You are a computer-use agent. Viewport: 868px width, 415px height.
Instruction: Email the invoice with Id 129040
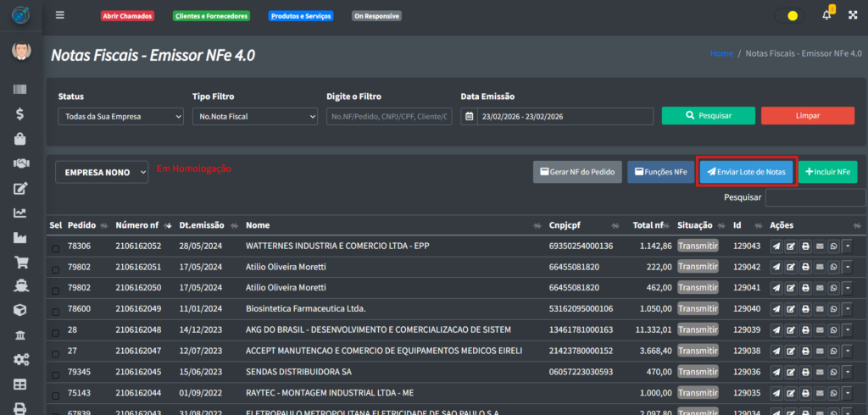click(820, 308)
